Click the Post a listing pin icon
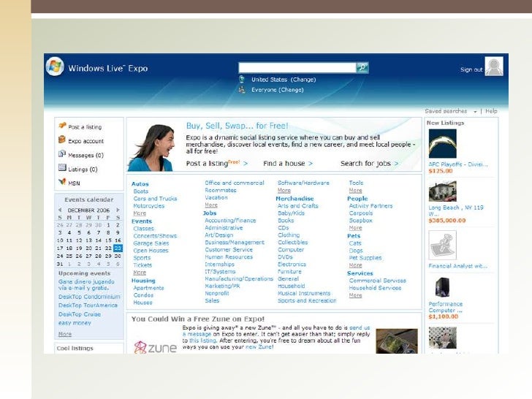 coord(62,126)
